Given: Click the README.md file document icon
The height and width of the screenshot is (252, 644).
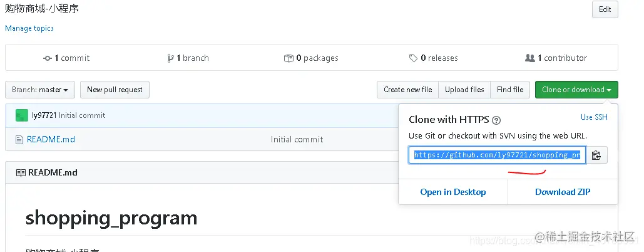Looking at the screenshot, I should pyautogui.click(x=19, y=140).
